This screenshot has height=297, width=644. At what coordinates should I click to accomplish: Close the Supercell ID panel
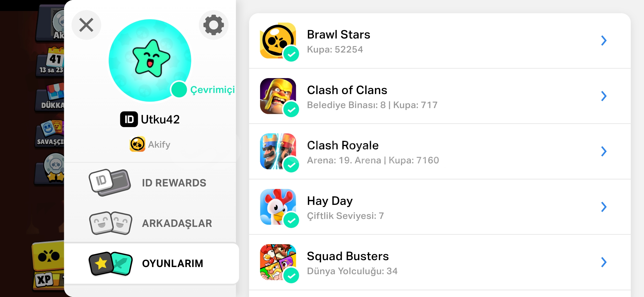click(86, 25)
